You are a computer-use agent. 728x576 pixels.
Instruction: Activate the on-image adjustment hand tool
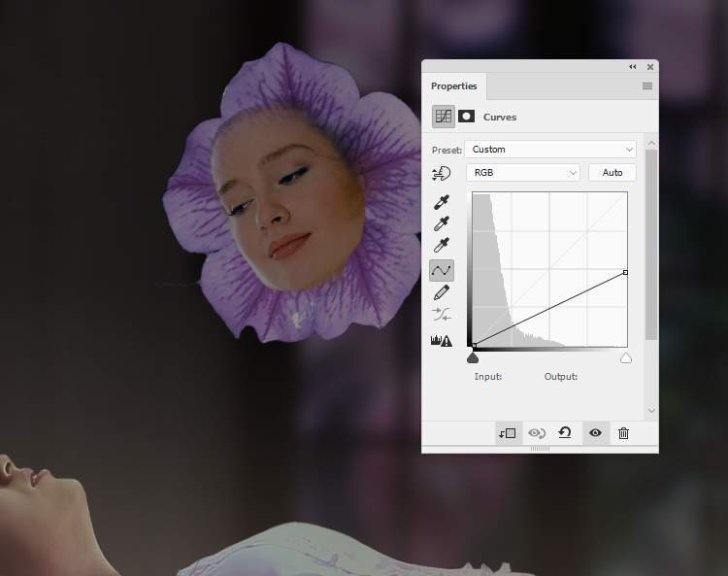click(441, 174)
